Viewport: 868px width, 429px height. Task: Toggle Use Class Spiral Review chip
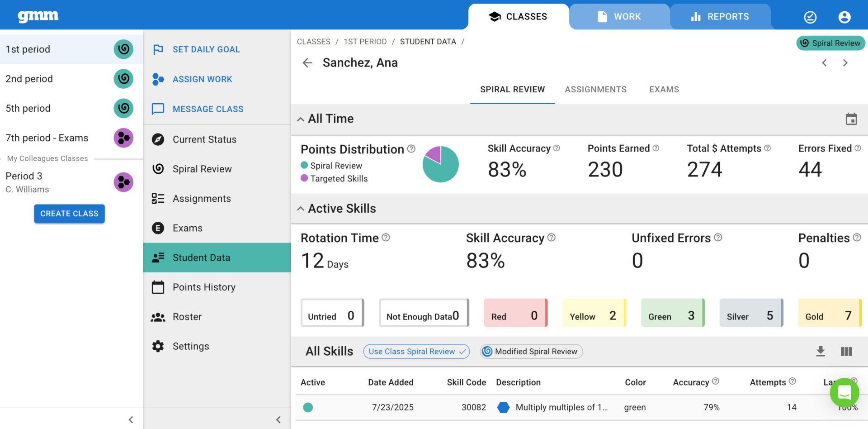pyautogui.click(x=416, y=352)
